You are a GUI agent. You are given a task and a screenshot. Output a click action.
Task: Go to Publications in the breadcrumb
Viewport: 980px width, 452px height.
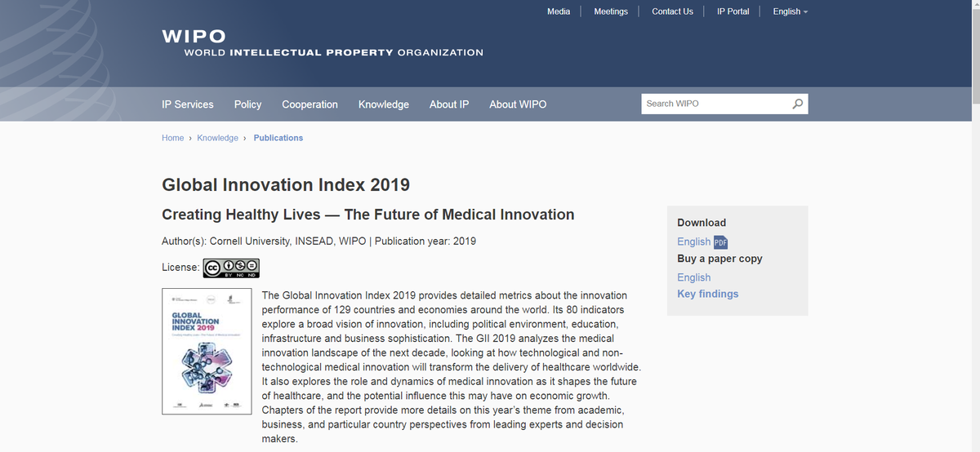click(x=278, y=138)
